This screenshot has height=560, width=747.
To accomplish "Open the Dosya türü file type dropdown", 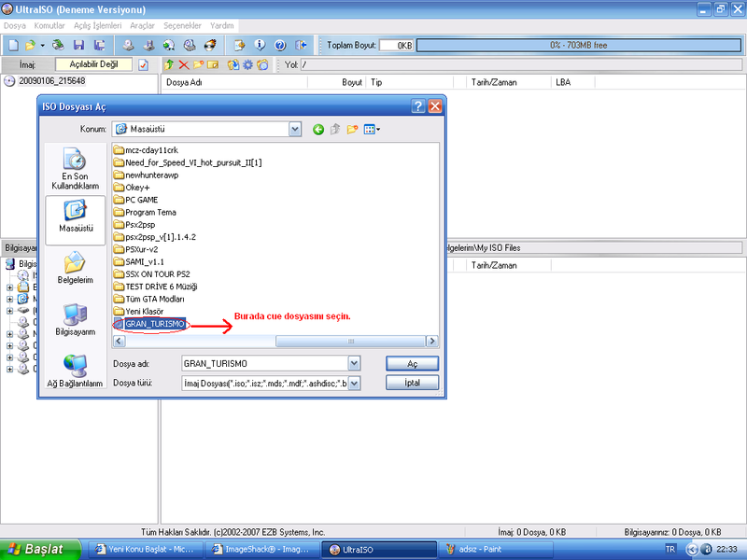I will (x=354, y=383).
